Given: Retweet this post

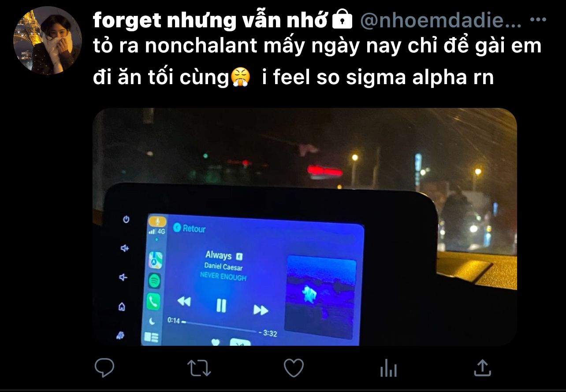Looking at the screenshot, I should (199, 368).
